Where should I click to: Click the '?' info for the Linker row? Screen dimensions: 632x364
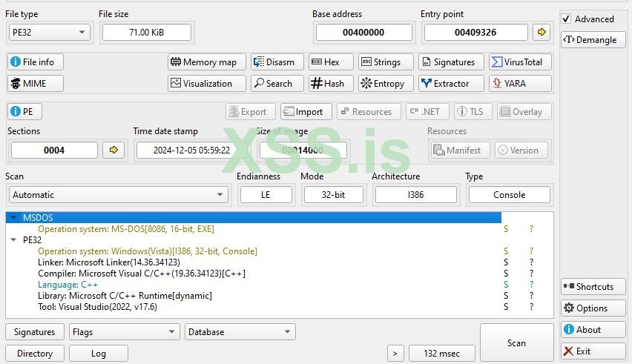(x=531, y=262)
